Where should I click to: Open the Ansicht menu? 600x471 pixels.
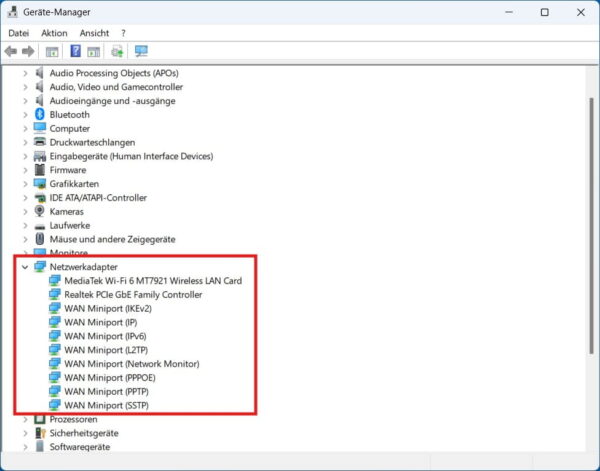[x=94, y=33]
